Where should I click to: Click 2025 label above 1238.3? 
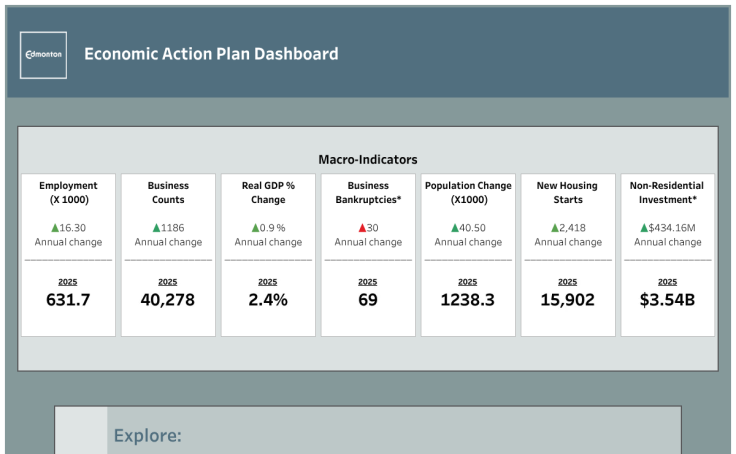(x=468, y=282)
